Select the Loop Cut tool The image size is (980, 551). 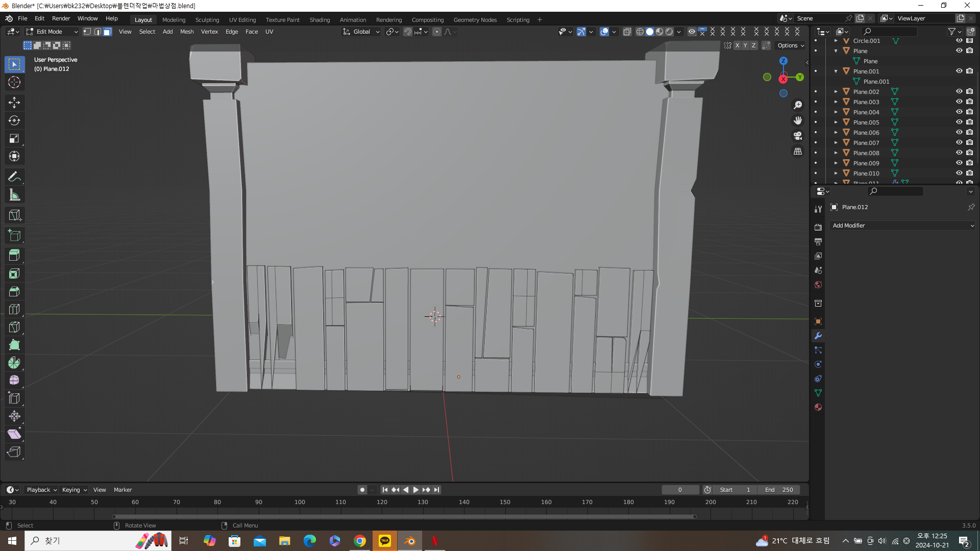(x=14, y=309)
